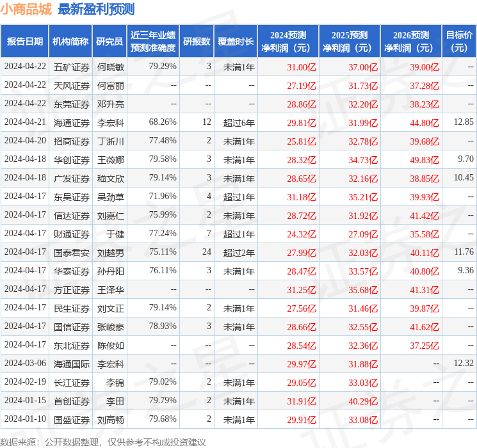Select the 2026预测净利润 column header
The image size is (477, 448).
click(x=411, y=42)
